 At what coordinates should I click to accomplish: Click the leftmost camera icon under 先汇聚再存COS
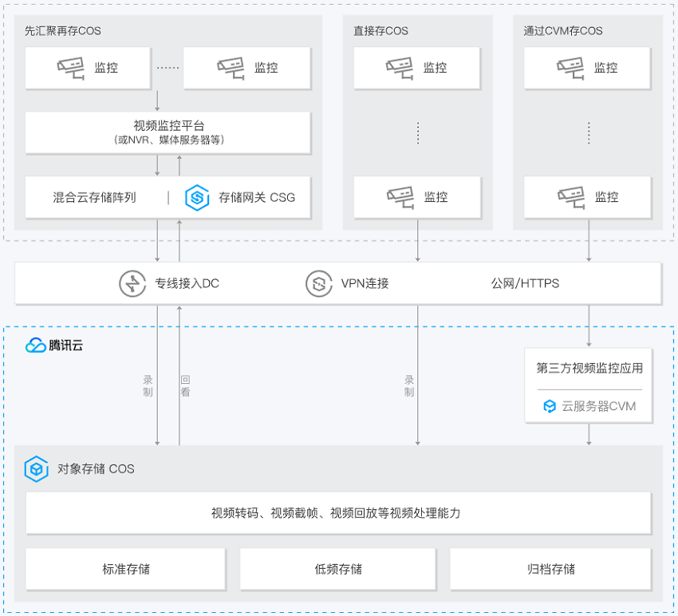point(71,69)
